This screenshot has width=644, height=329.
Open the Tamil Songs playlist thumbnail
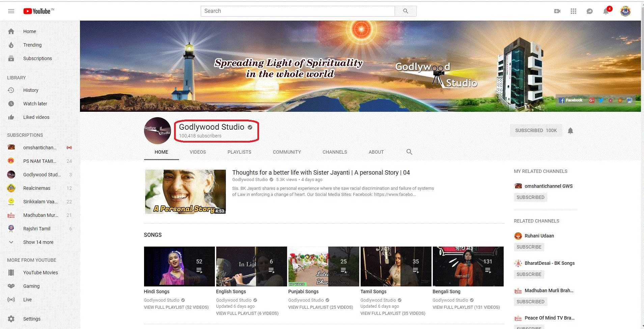(x=396, y=267)
